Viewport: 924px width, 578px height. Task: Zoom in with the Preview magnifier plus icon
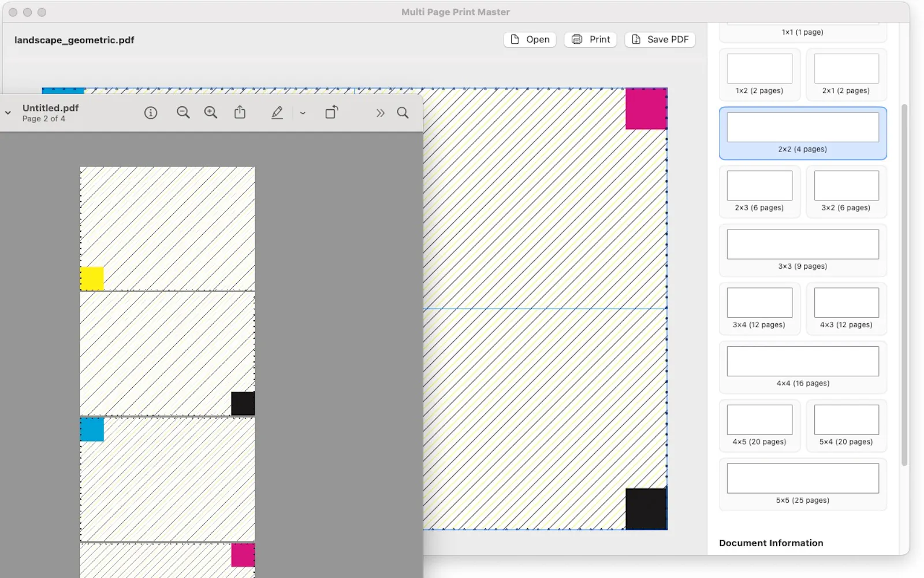click(211, 113)
